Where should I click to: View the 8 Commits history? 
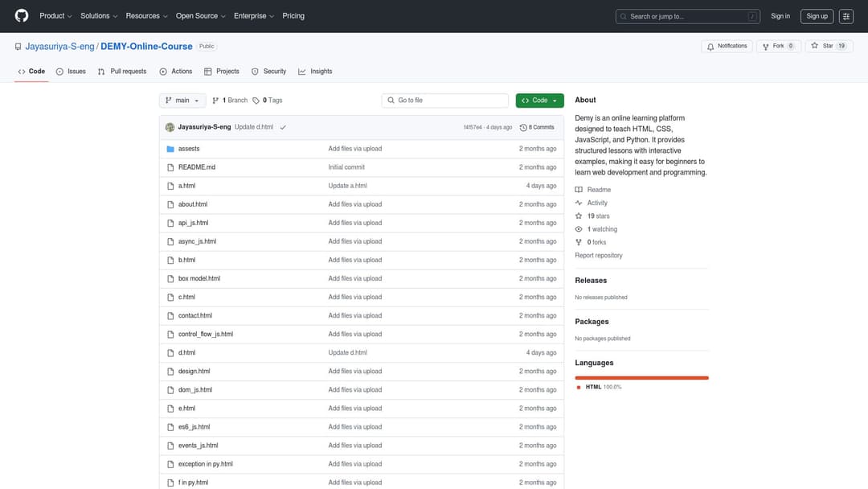tap(537, 127)
